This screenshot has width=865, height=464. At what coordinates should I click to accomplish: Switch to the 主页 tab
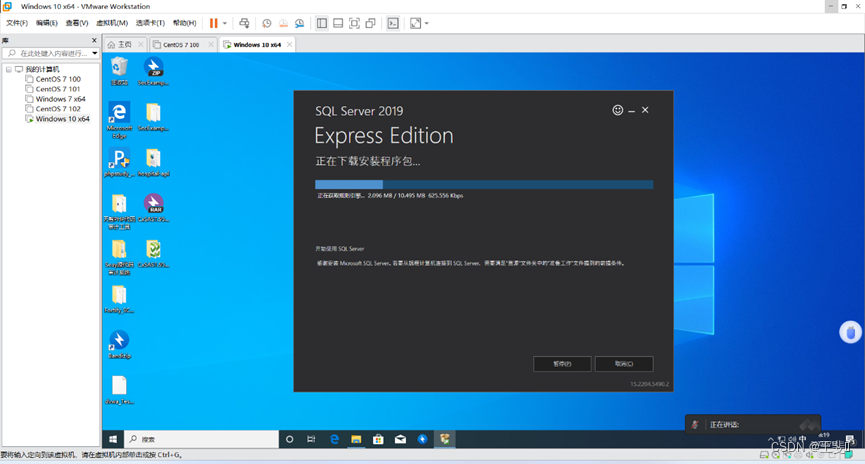[125, 45]
